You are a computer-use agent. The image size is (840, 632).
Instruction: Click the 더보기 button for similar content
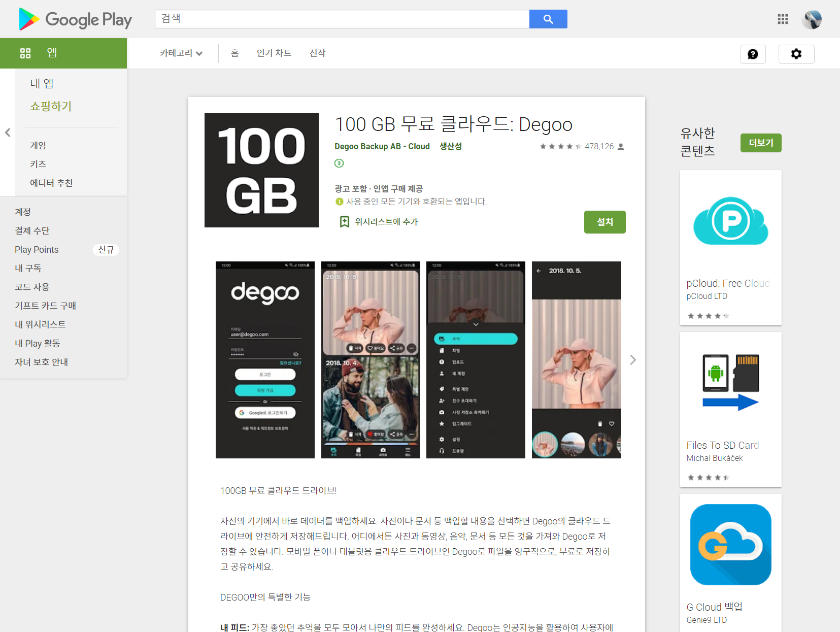tap(761, 143)
